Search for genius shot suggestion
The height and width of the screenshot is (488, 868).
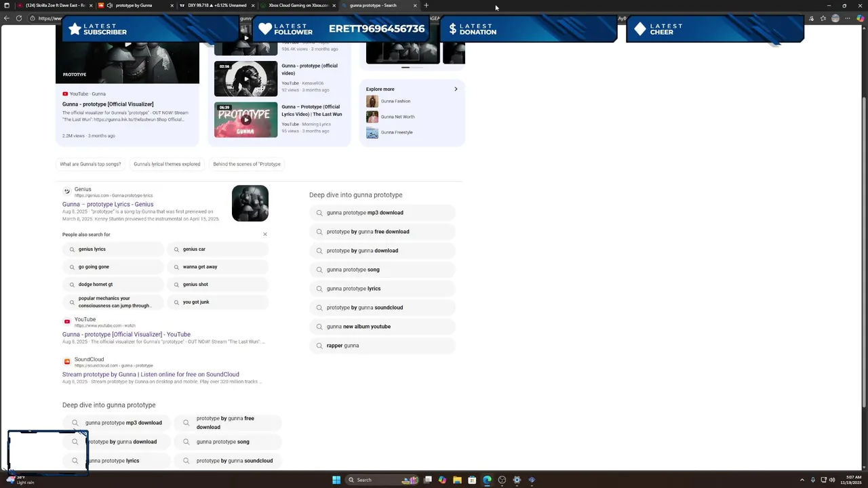(218, 285)
